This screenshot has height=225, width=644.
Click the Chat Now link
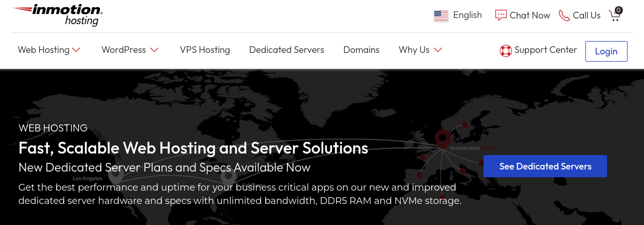coord(530,15)
